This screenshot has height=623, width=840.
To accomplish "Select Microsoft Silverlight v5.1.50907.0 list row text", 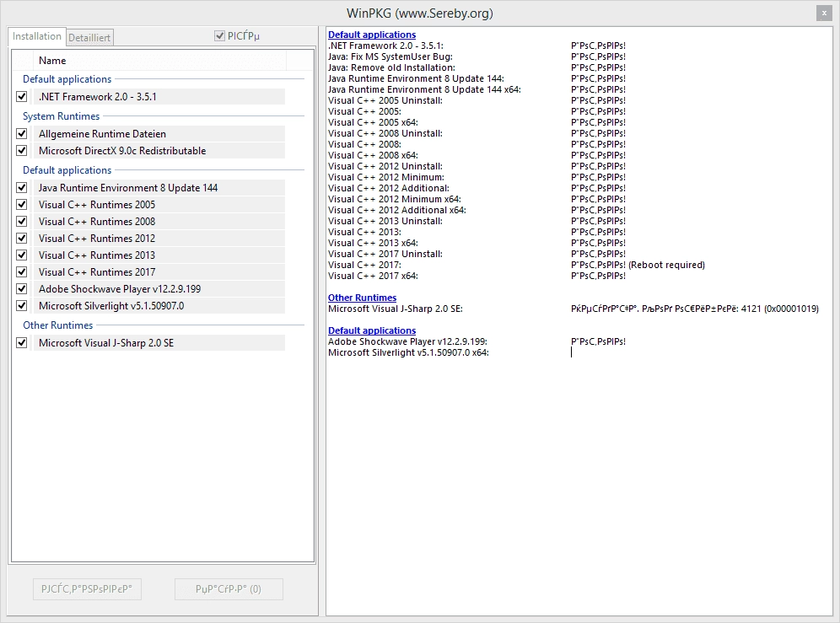I will (x=110, y=306).
